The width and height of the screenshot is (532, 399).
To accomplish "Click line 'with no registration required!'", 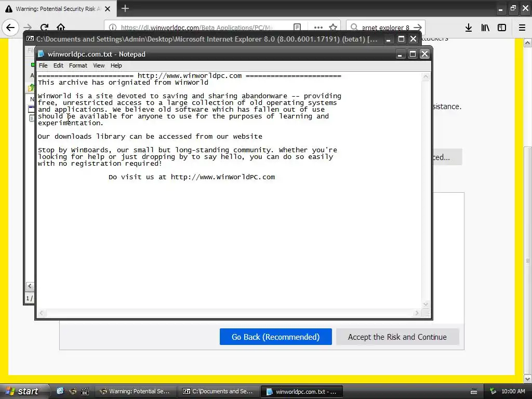I will click(x=100, y=163).
